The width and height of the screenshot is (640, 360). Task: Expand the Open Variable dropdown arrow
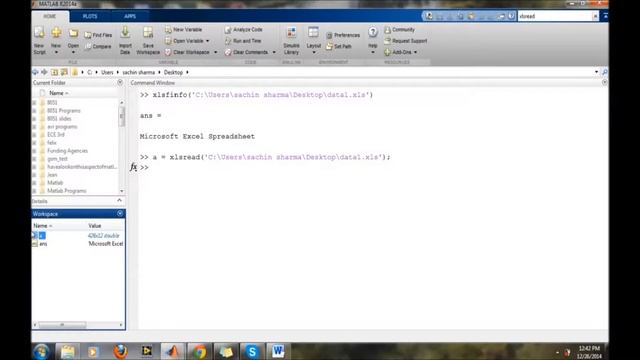[x=207, y=41]
